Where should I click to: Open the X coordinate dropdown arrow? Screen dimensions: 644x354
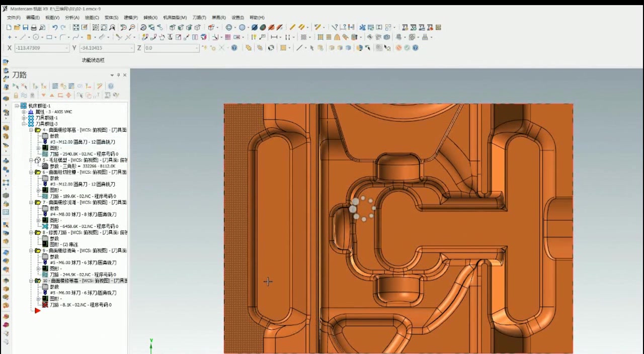pyautogui.click(x=66, y=48)
